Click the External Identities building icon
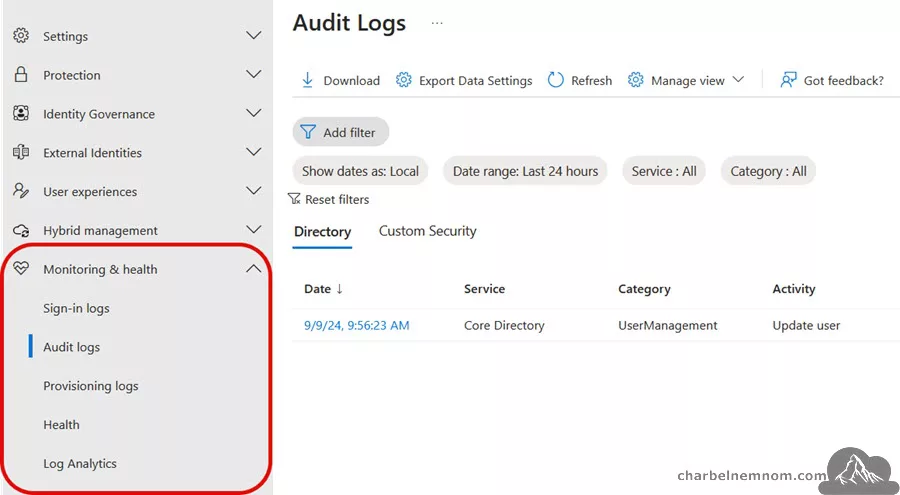 coord(21,152)
